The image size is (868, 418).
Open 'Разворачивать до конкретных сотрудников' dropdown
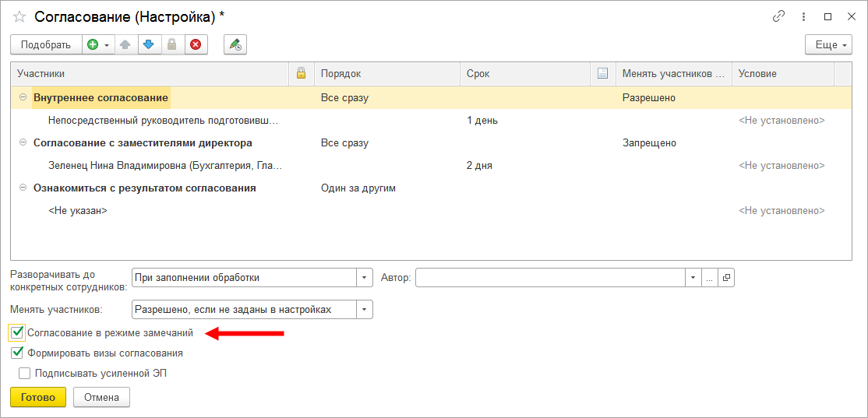(365, 278)
